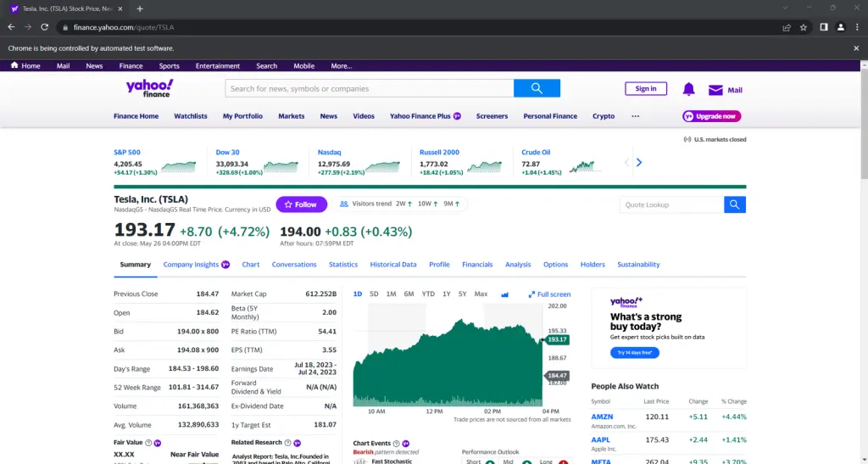Open the AMZN quote link
This screenshot has width=868, height=464.
click(602, 417)
